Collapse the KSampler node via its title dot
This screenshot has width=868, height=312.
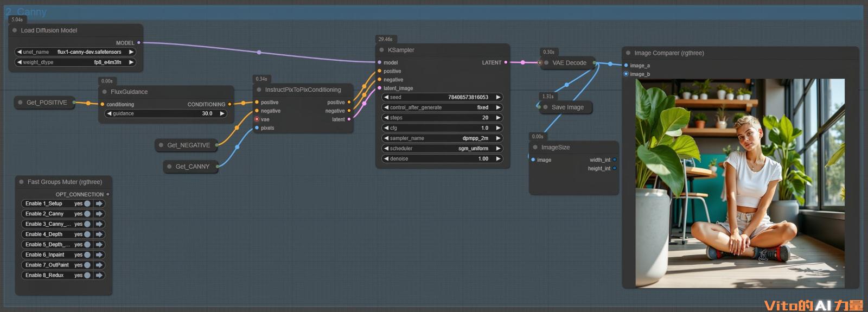coord(382,50)
